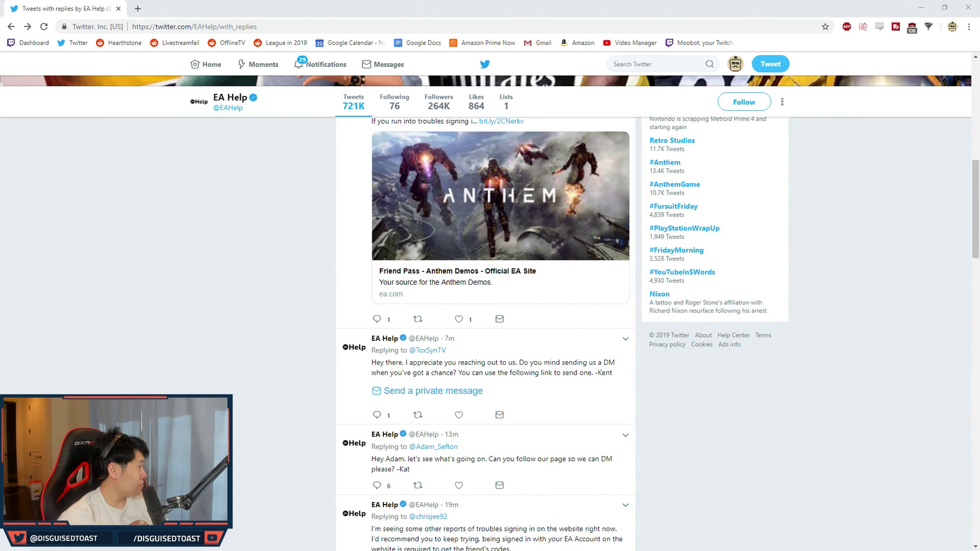This screenshot has width=980, height=551.
Task: Bookmark this page with the star icon
Action: tap(825, 26)
